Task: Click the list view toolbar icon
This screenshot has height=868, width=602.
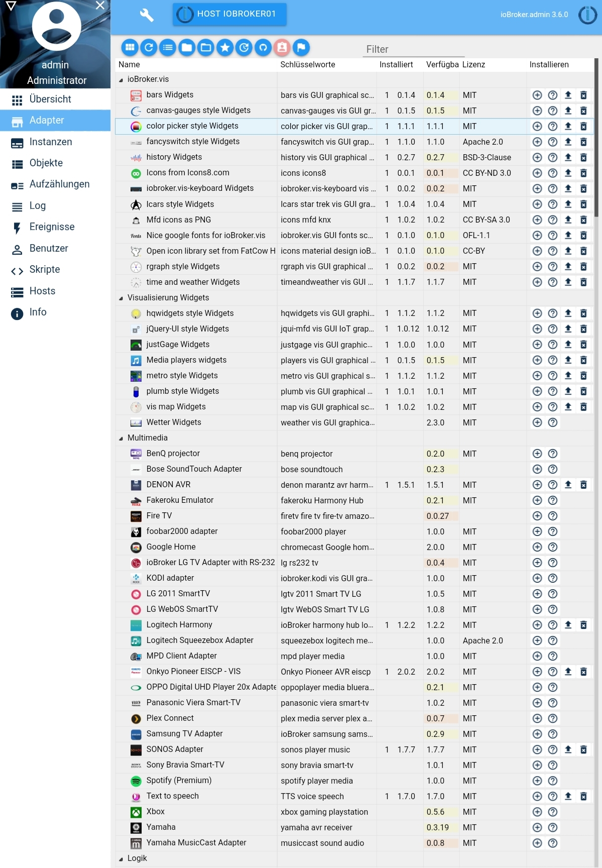Action: click(x=168, y=47)
